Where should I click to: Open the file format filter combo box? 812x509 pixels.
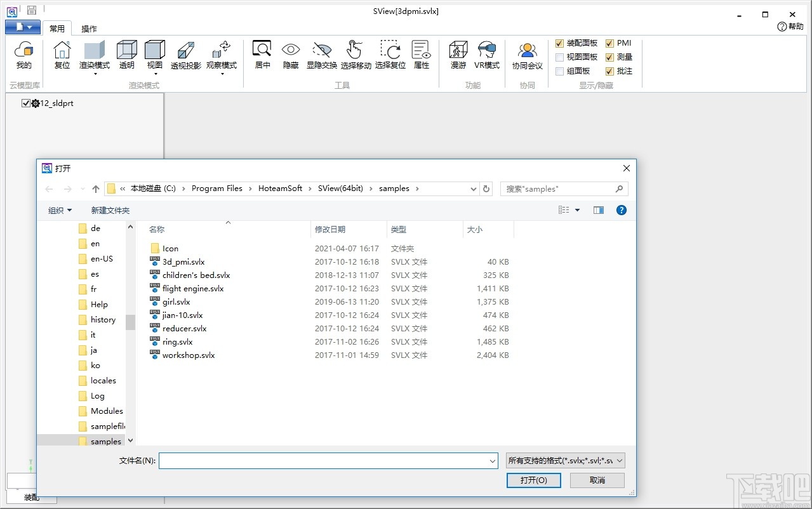pyautogui.click(x=566, y=461)
